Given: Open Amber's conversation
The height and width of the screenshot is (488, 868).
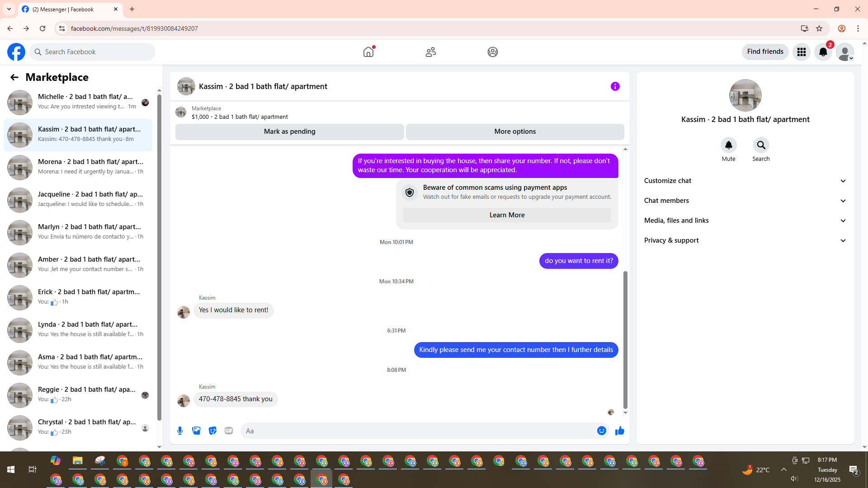Looking at the screenshot, I should point(78,265).
